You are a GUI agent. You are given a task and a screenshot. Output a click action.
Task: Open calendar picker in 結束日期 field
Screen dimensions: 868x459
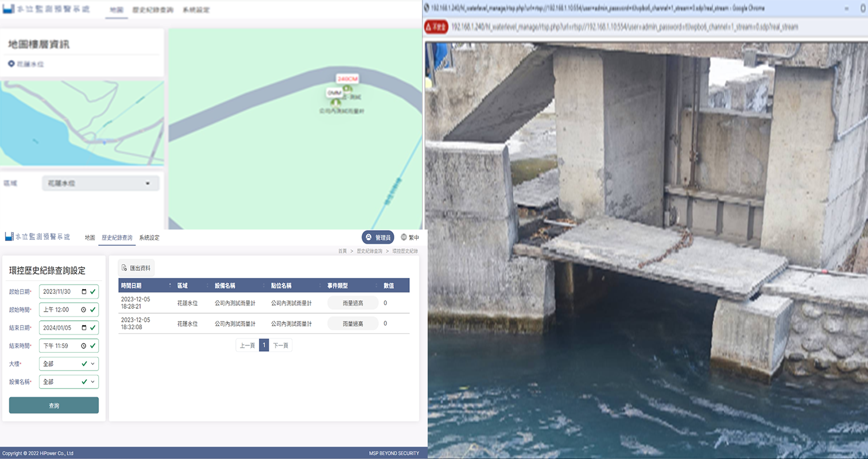[84, 328]
